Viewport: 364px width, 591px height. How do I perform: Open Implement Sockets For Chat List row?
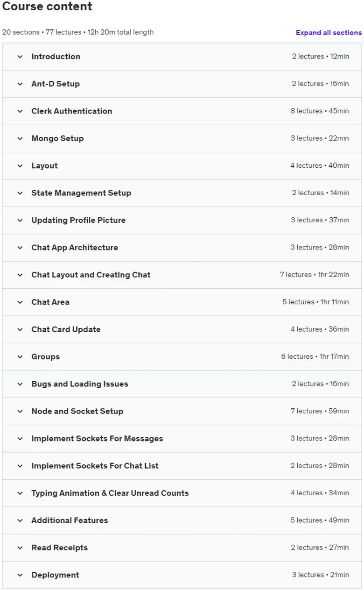(182, 466)
